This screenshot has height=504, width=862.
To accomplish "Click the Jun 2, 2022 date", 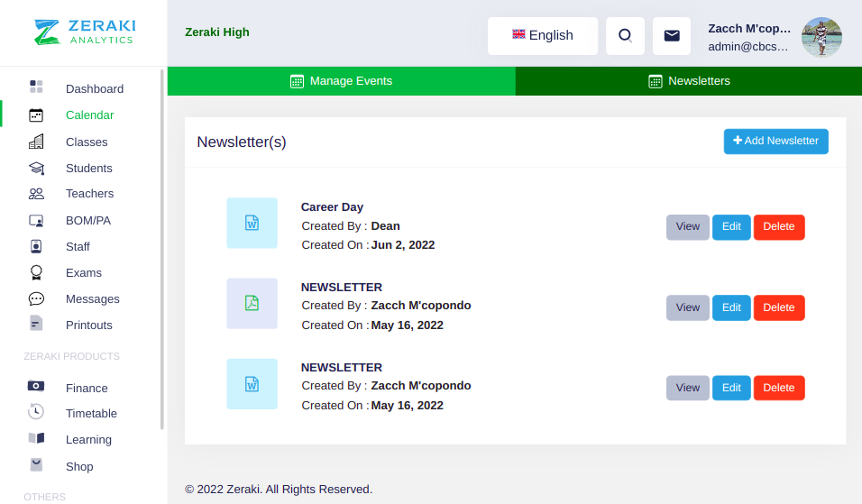I will (403, 245).
